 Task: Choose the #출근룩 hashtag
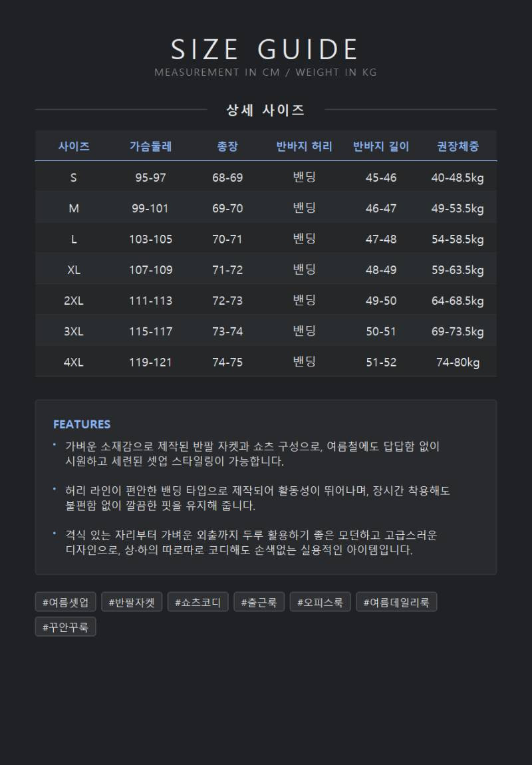pos(259,602)
